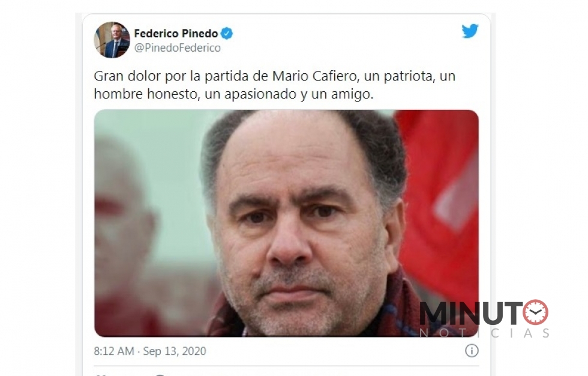Open the Federico Pinedo display name
The width and height of the screenshot is (588, 376).
[x=176, y=34]
